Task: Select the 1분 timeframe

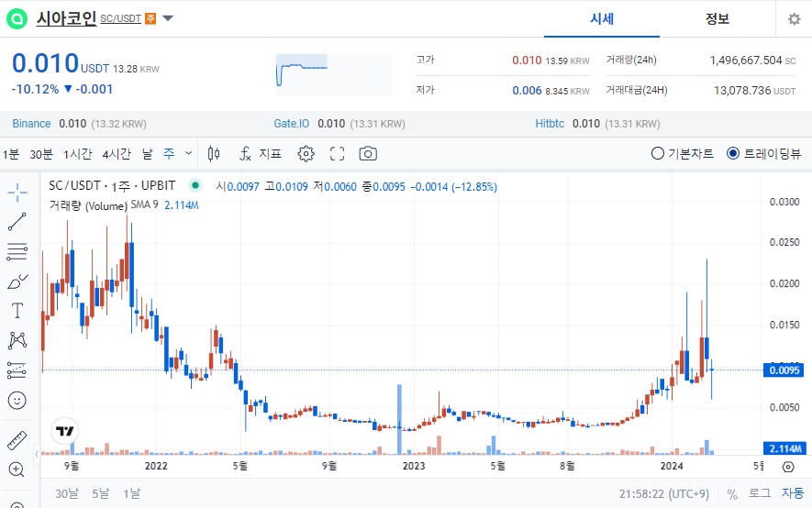Action: coord(11,154)
